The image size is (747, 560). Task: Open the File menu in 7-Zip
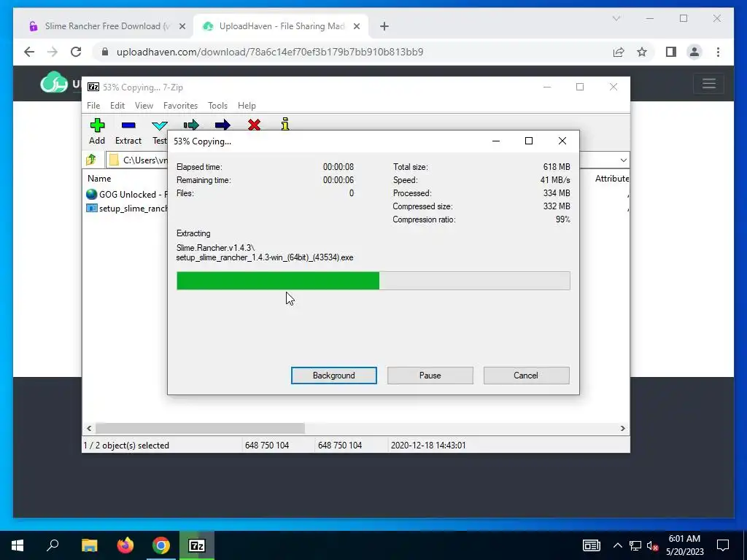pyautogui.click(x=93, y=106)
